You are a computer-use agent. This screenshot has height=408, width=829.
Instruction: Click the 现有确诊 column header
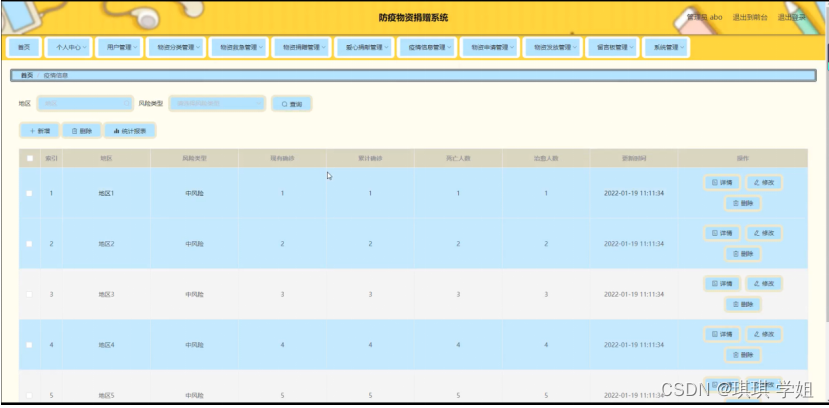tap(282, 158)
